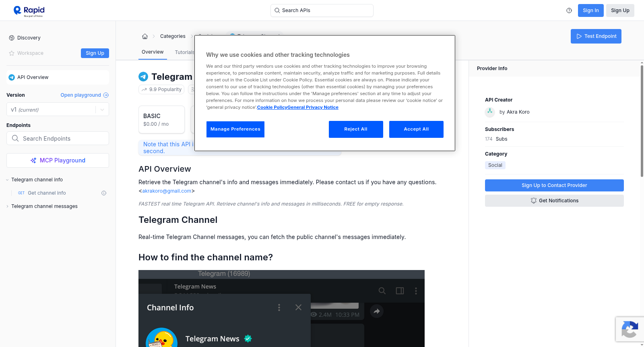644x347 pixels.
Task: Click the Telegram logo next to API Overview
Action: [12, 77]
